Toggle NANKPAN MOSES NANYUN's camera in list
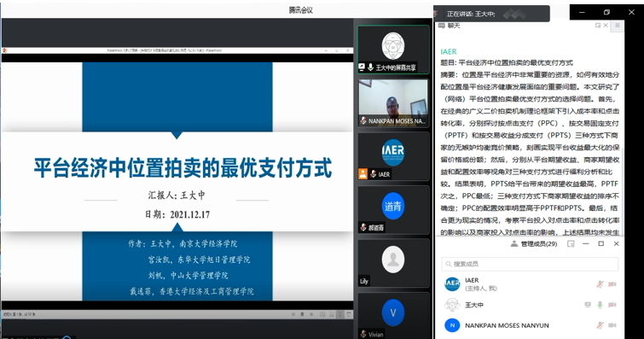Image resolution: width=644 pixels, height=339 pixels. [612, 325]
